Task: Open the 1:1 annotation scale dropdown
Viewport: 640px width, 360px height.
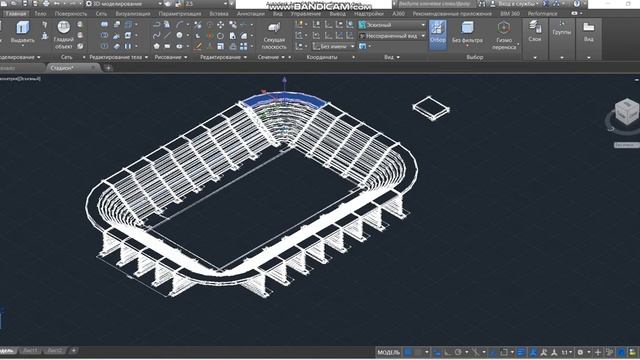Action: 567,352
